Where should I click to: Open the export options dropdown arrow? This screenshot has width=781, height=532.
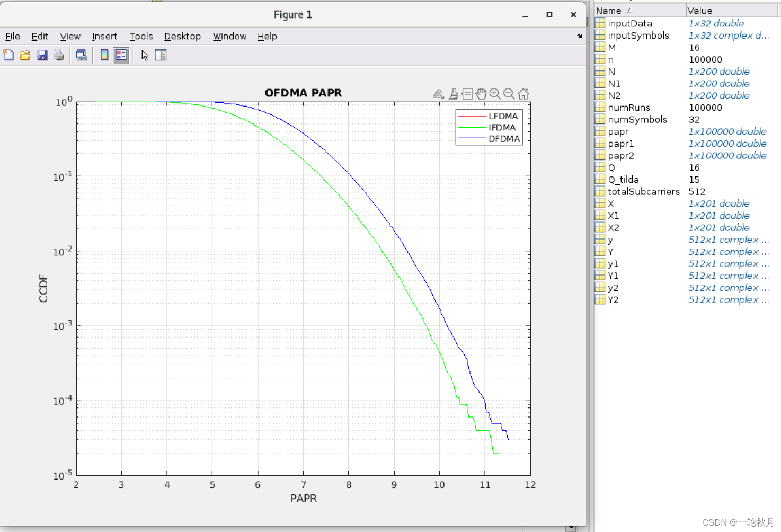(442, 97)
